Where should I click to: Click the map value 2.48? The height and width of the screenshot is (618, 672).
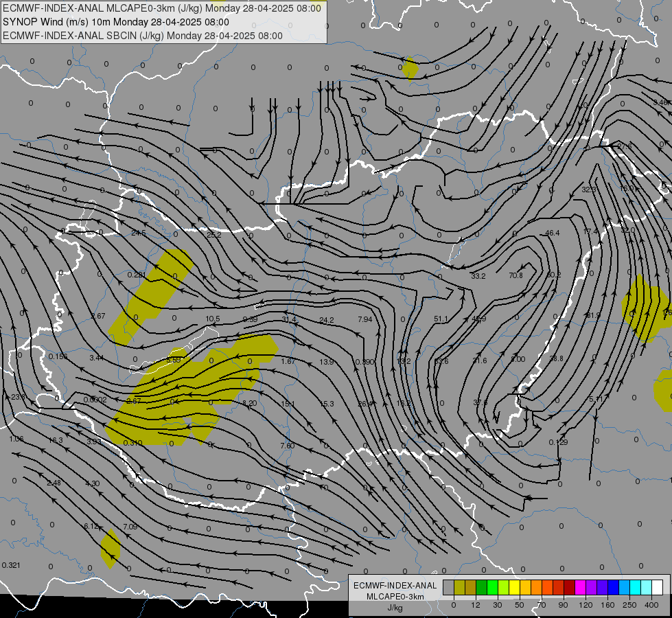pos(54,483)
